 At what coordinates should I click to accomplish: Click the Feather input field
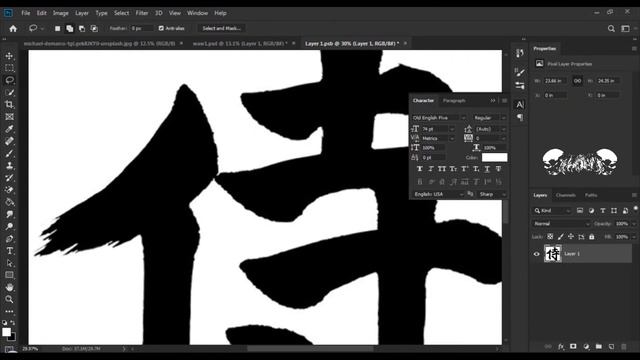pos(142,28)
